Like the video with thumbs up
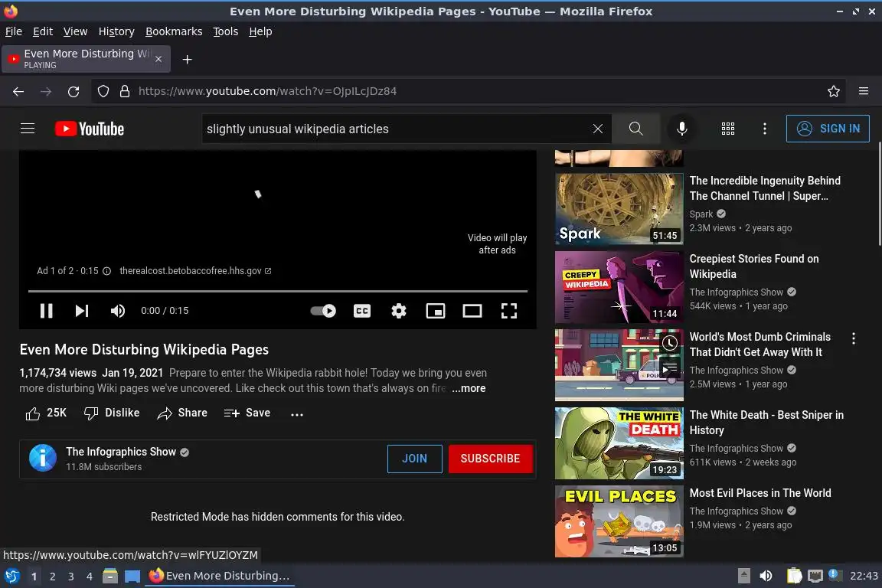The image size is (882, 588). click(46, 413)
